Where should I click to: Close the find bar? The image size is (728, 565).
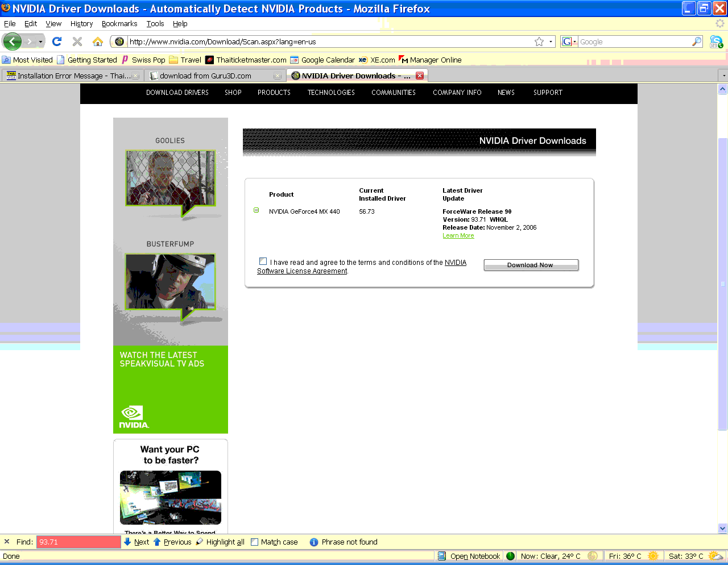click(x=7, y=542)
